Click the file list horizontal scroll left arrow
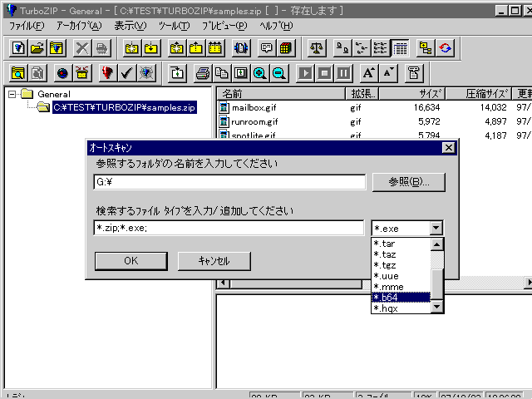The width and height of the screenshot is (532, 399). [223, 283]
